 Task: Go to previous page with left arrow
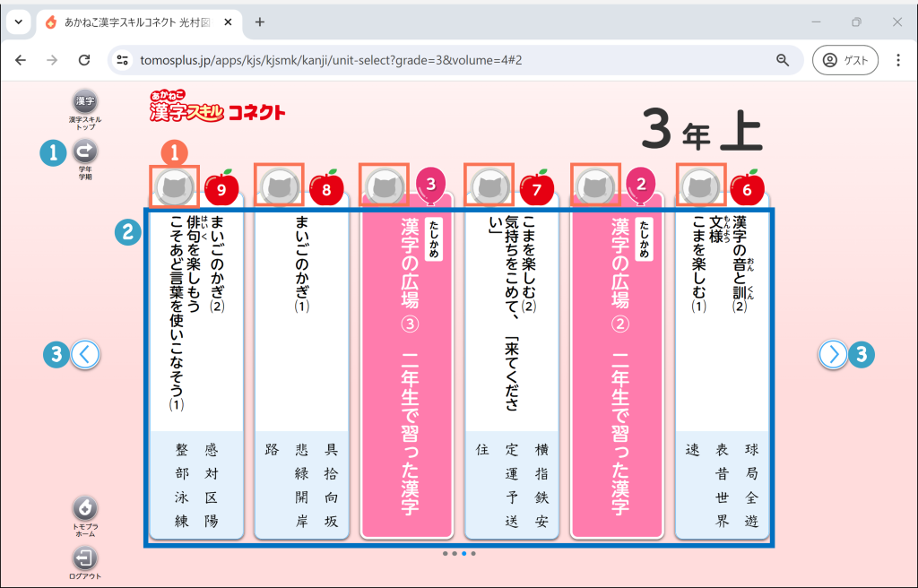point(85,354)
